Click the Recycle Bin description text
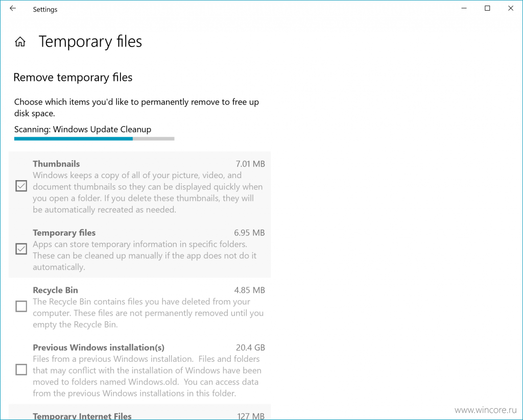Viewport: 523px width, 420px height. click(148, 313)
